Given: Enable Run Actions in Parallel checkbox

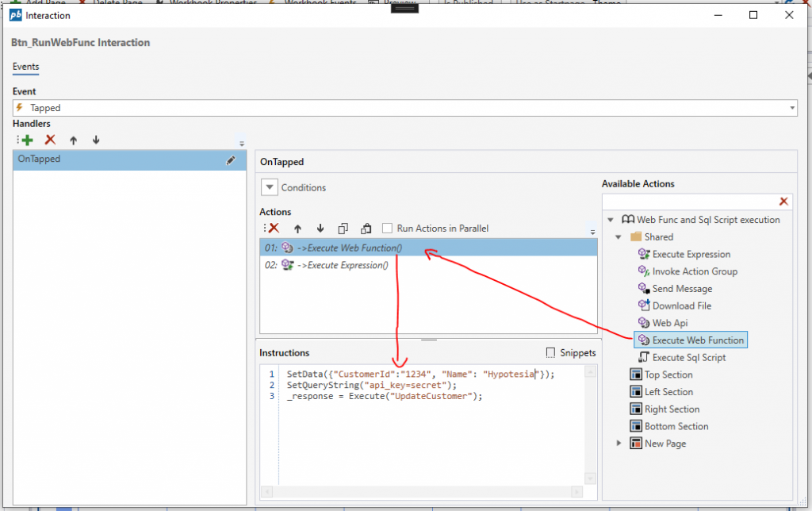Looking at the screenshot, I should 388,228.
